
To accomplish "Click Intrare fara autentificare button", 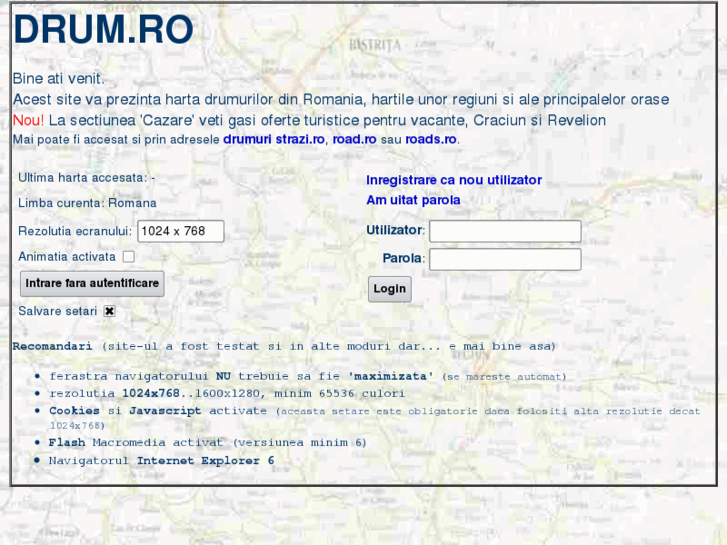I will [92, 283].
